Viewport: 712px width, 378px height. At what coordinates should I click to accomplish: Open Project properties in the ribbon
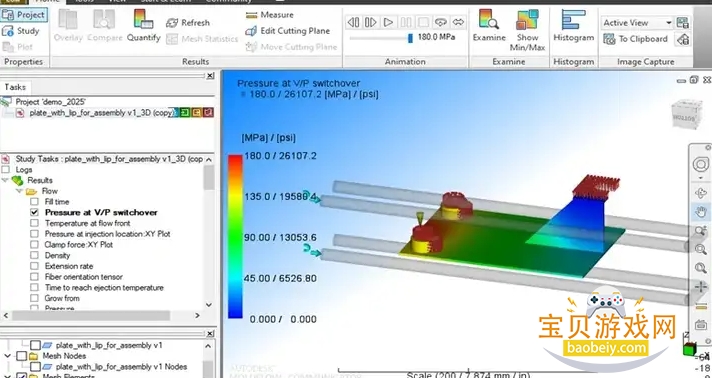pos(24,15)
